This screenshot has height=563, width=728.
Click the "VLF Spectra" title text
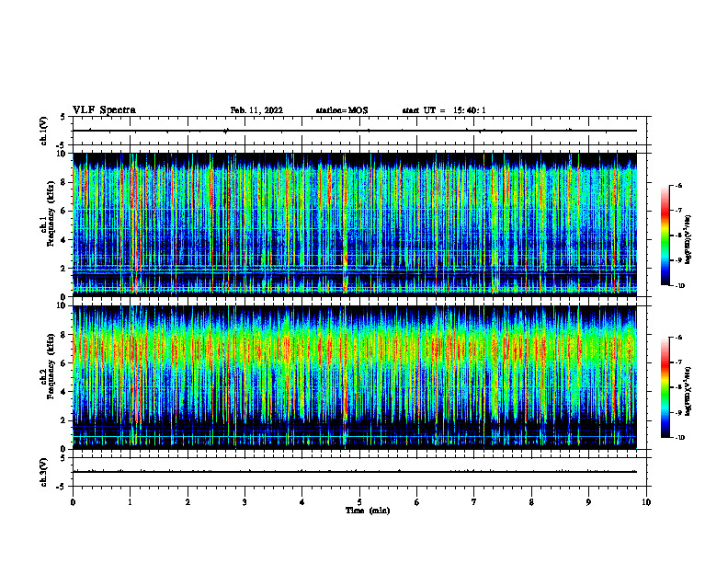tap(104, 110)
